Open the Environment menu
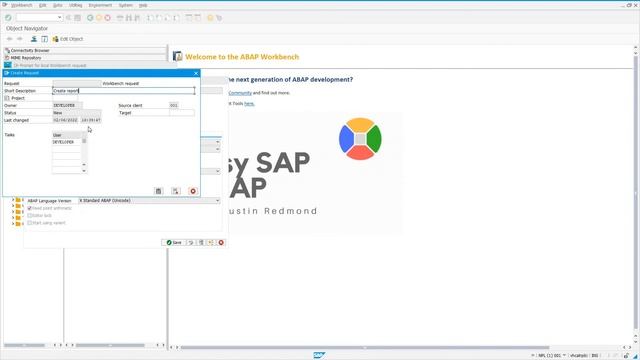Screen dimensions: 640x360 tap(100, 5)
